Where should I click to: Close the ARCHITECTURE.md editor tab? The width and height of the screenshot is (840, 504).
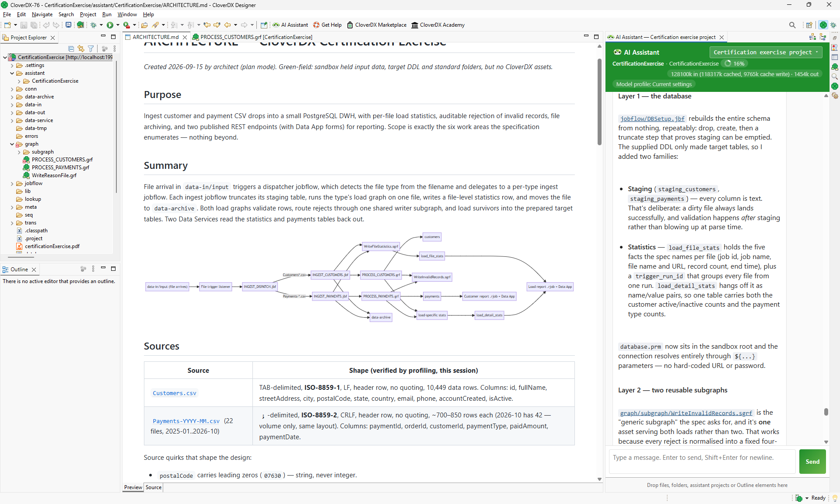pos(185,37)
